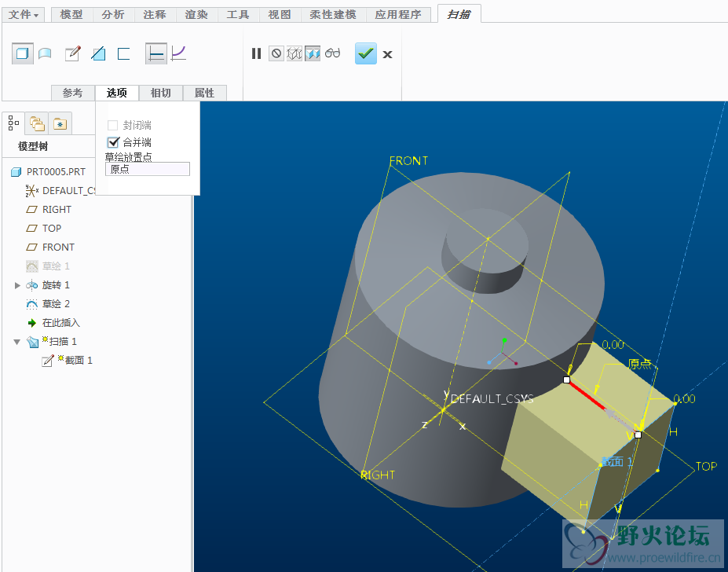Select the greyed 草绘 1 tree item

tap(48, 266)
